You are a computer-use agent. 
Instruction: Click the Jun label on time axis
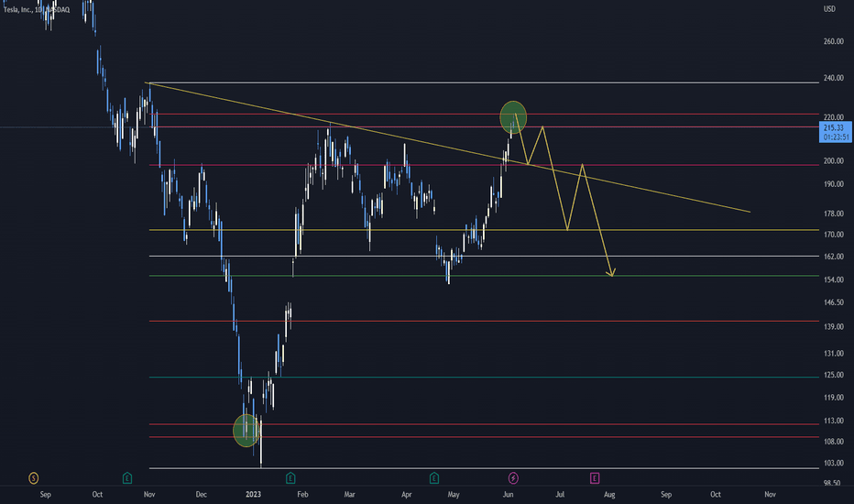click(x=508, y=494)
